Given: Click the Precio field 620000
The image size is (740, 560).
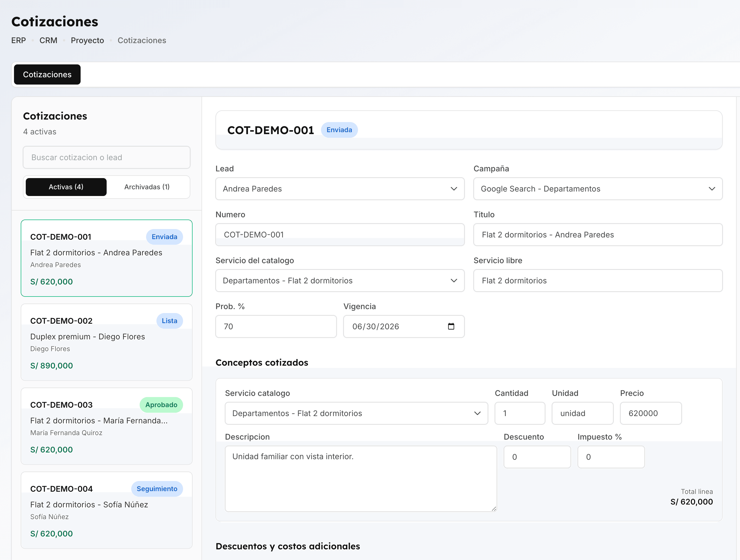Looking at the screenshot, I should pos(651,413).
